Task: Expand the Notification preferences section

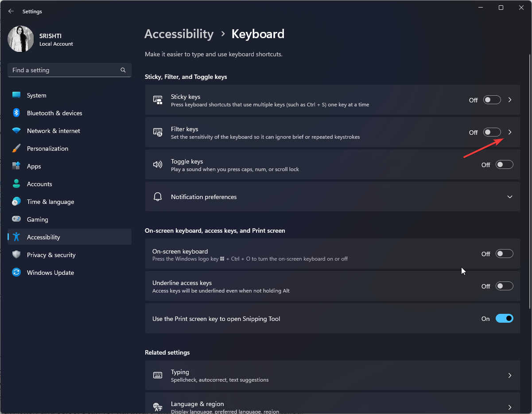Action: [x=510, y=197]
